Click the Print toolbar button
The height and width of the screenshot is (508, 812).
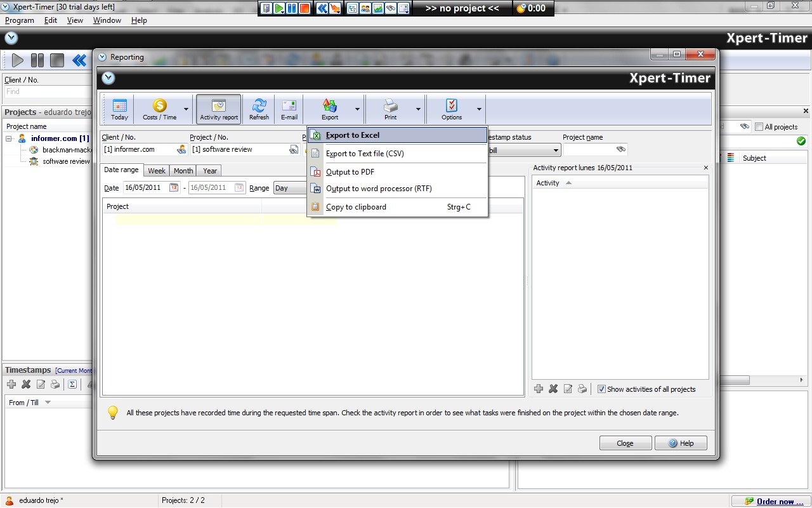pos(391,109)
